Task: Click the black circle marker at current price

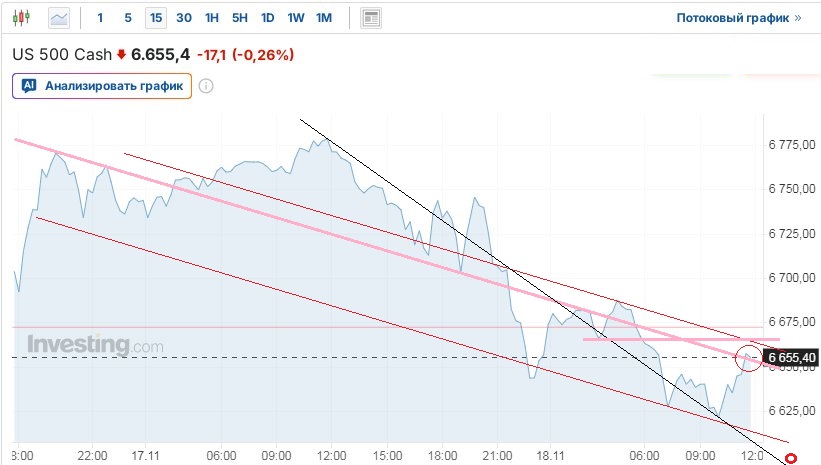Action: click(x=748, y=357)
